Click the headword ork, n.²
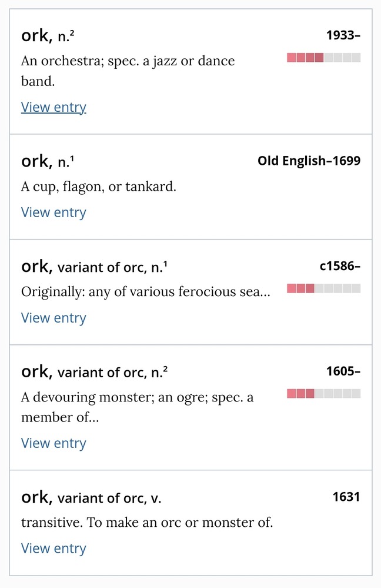The height and width of the screenshot is (588, 381). click(48, 36)
